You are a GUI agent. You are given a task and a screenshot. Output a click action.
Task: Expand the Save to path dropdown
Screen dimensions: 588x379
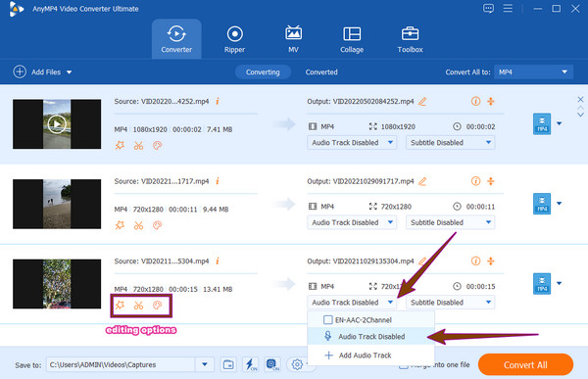click(205, 364)
